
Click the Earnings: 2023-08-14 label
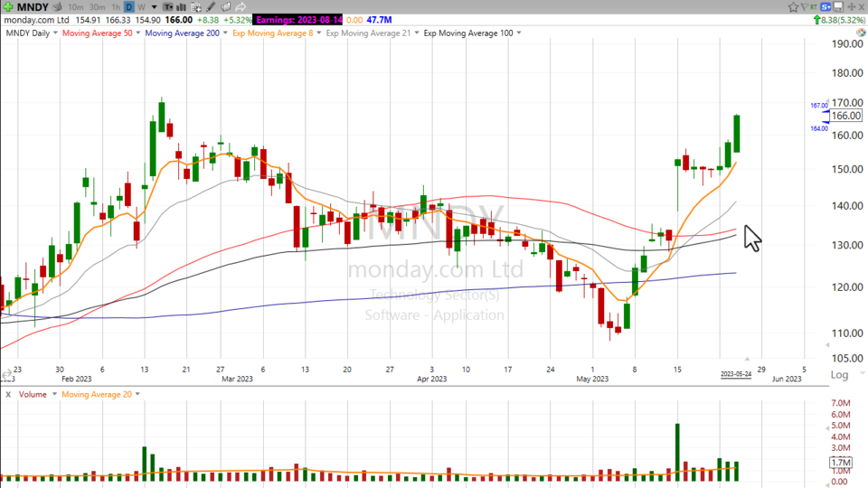click(298, 20)
